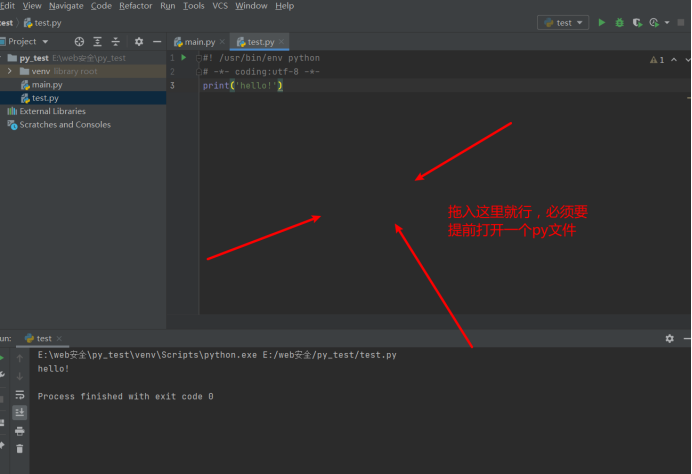This screenshot has height=474, width=692.
Task: Open the test run configuration dropdown
Action: pos(563,23)
